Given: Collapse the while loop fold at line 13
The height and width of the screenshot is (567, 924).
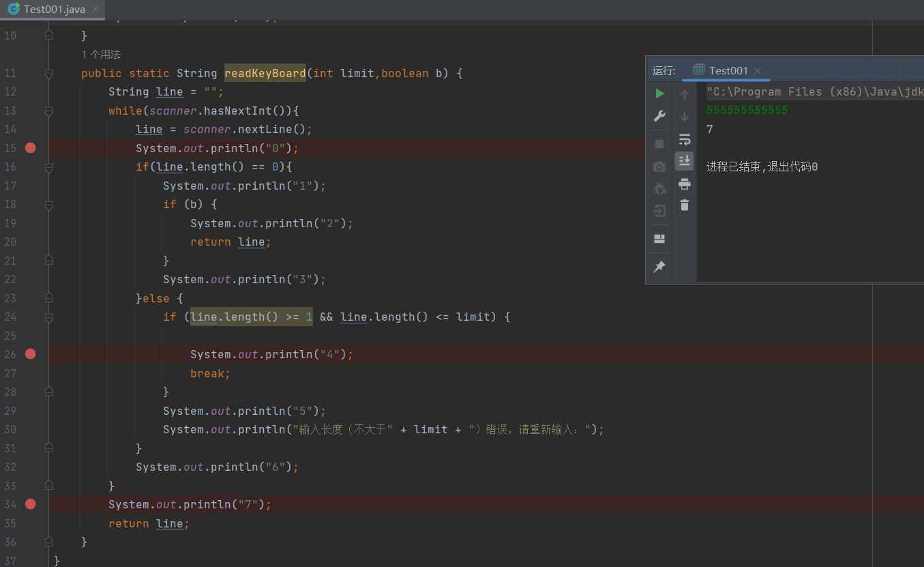Looking at the screenshot, I should (x=48, y=111).
